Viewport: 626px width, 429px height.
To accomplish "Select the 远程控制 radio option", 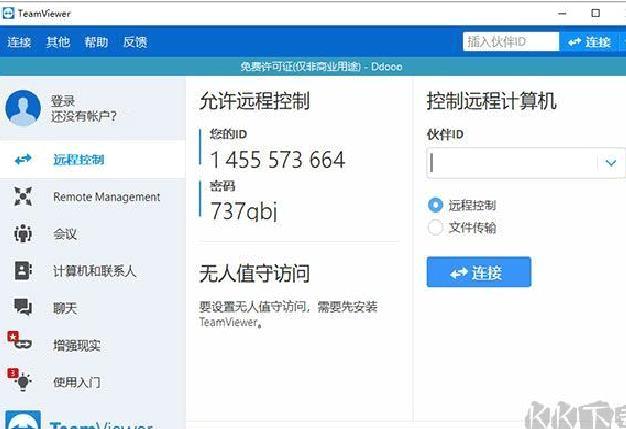I will point(435,205).
